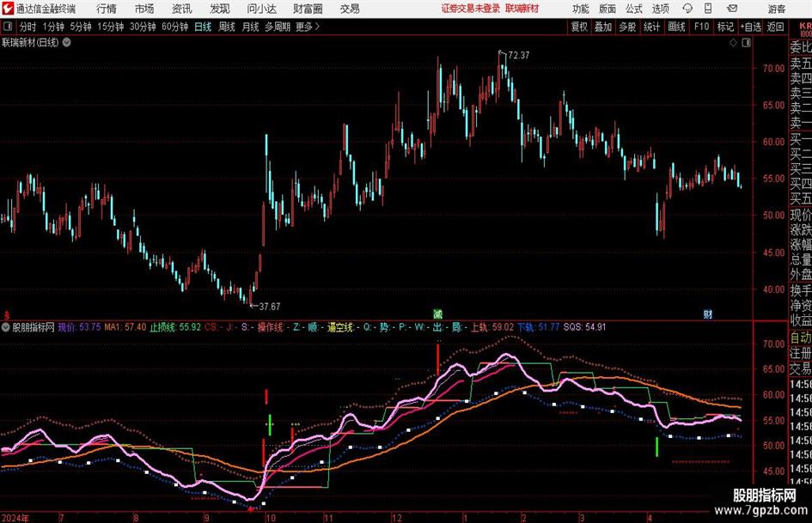Add stock via +自选 button
Screen dimensions: 812x523
pos(751,27)
